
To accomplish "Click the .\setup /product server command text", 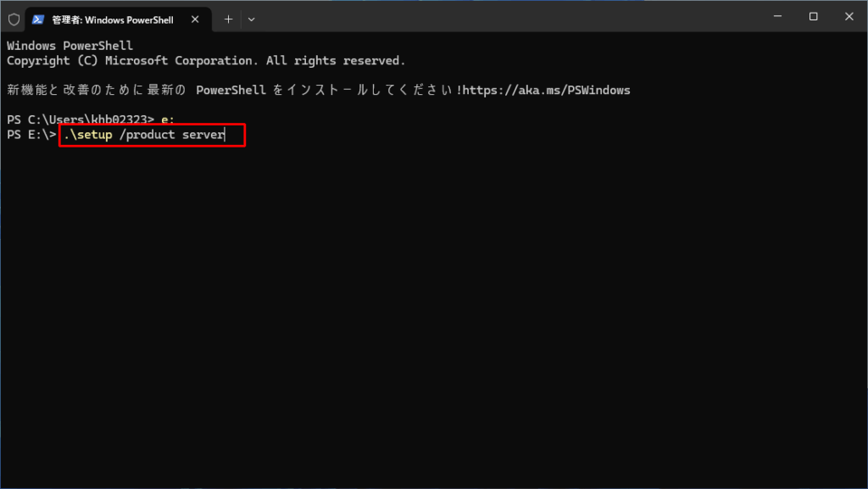I will click(144, 135).
